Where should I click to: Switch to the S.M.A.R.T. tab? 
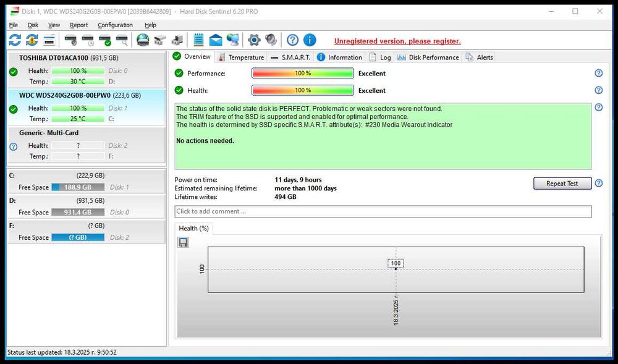point(291,57)
